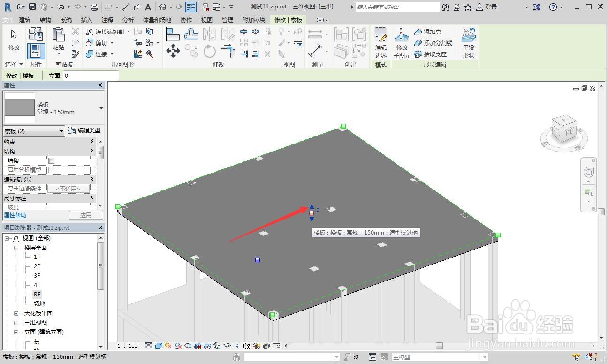Click Reset Shape (重设形状)
This screenshot has width=608, height=364.
pyautogui.click(x=468, y=43)
